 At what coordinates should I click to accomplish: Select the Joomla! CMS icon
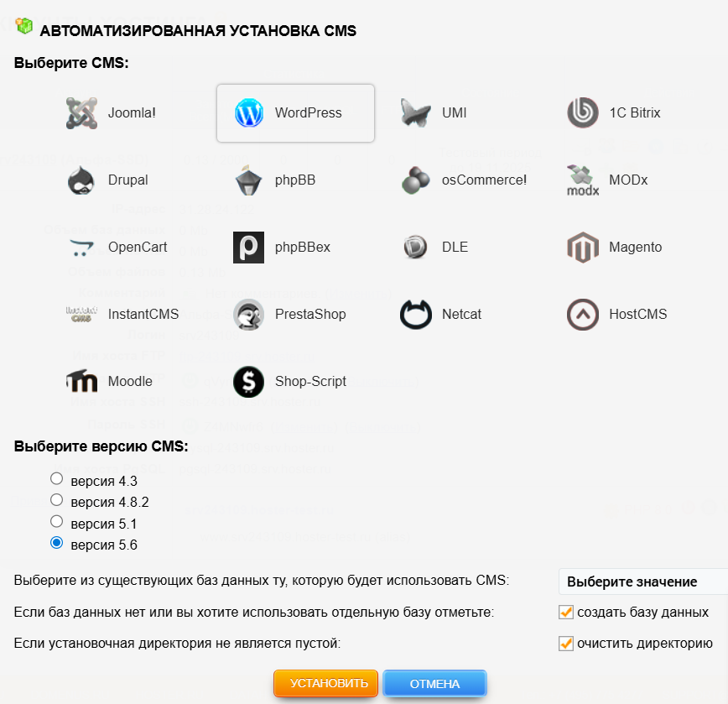(x=81, y=113)
